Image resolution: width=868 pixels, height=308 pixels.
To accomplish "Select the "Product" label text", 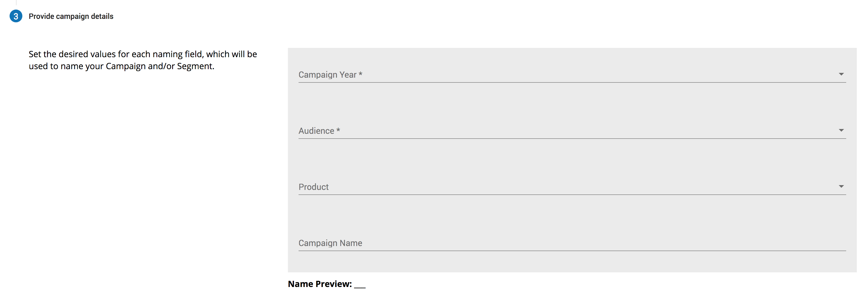I will tap(313, 187).
